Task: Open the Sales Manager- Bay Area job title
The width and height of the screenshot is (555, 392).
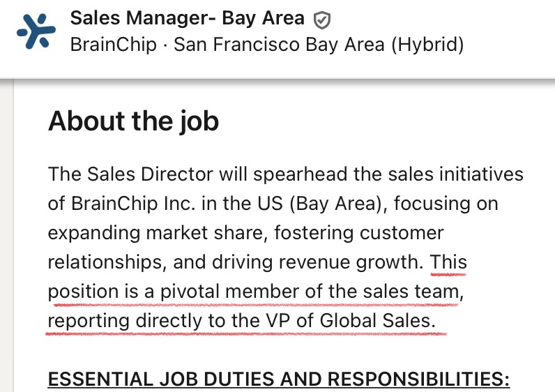Action: click(187, 19)
